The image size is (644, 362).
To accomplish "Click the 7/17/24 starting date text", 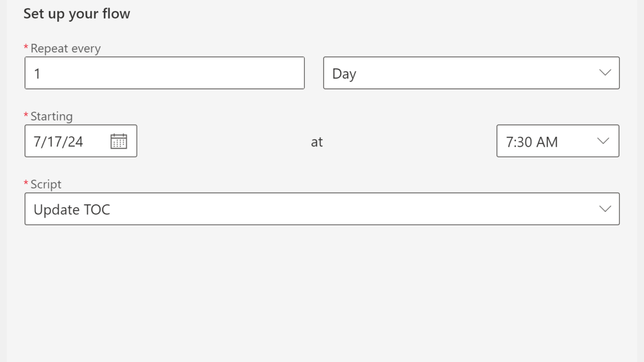I will tap(58, 142).
